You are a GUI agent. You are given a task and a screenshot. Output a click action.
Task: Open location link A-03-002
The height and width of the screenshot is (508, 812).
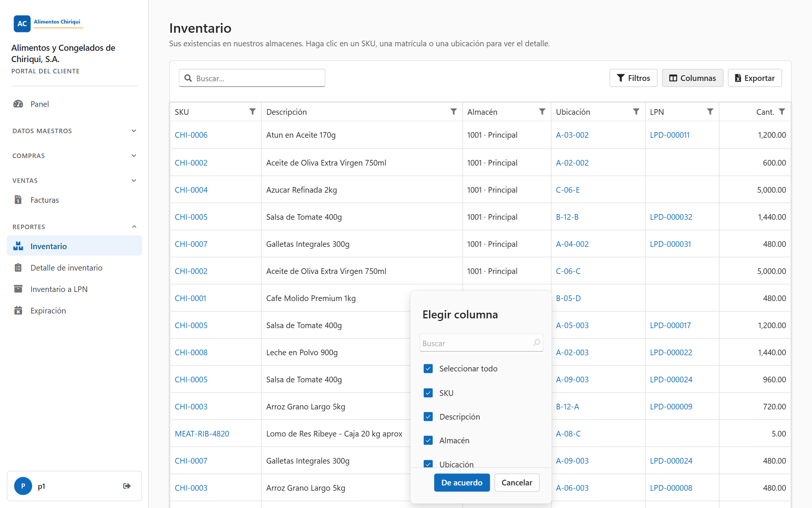coord(572,135)
